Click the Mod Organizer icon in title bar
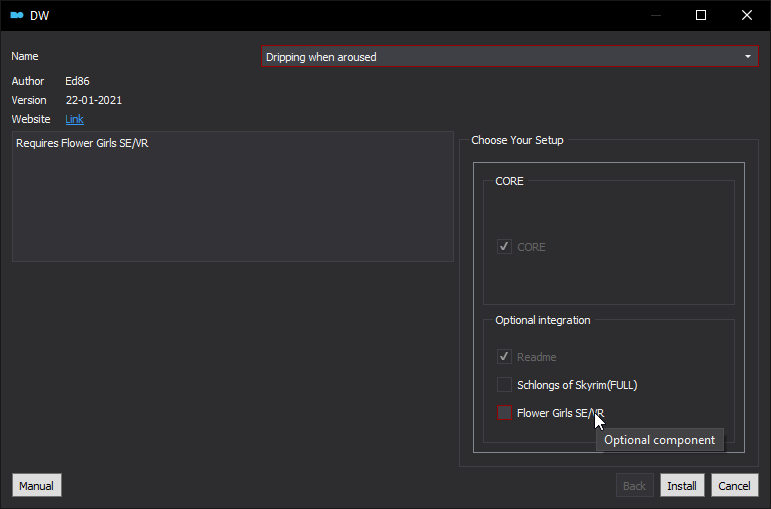Image resolution: width=771 pixels, height=509 pixels. [17, 15]
